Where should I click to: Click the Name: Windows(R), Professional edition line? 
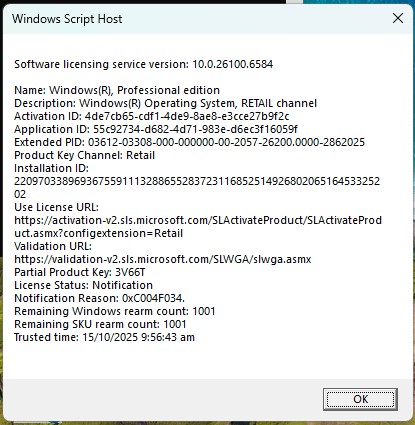click(x=117, y=90)
